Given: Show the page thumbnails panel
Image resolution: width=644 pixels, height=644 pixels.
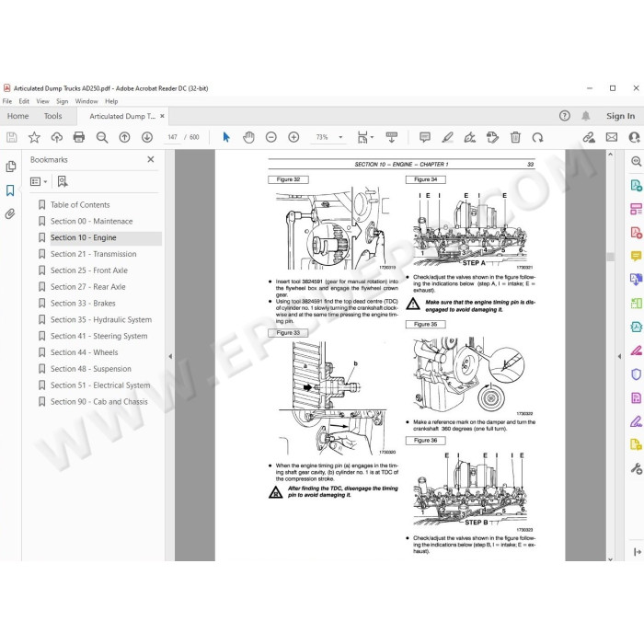Looking at the screenshot, I should point(11,167).
